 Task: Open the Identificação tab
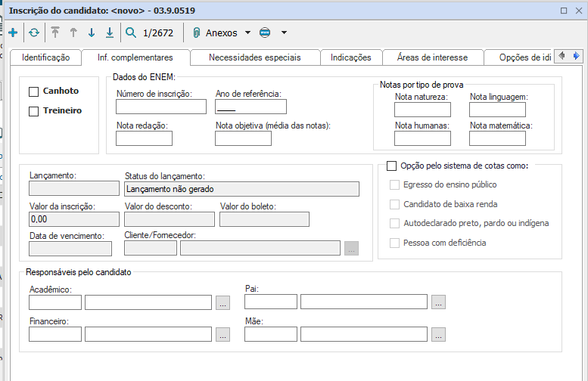pos(45,57)
